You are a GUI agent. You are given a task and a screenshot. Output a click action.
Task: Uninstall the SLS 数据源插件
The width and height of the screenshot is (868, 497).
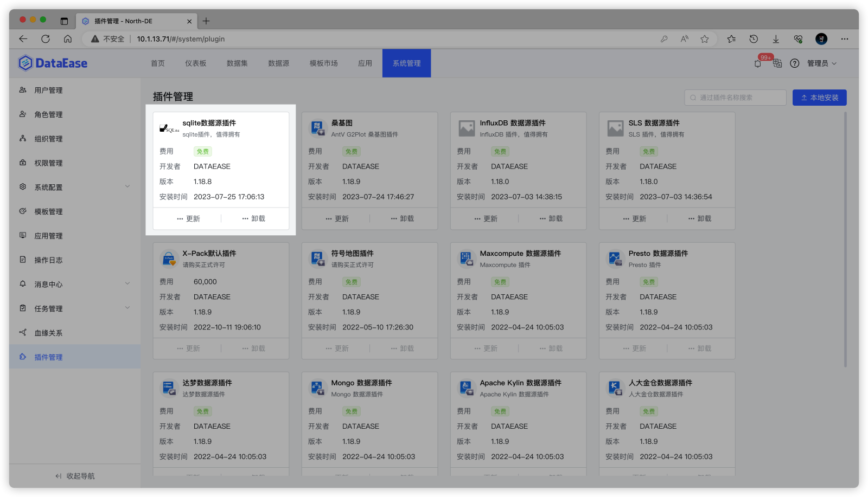click(699, 218)
